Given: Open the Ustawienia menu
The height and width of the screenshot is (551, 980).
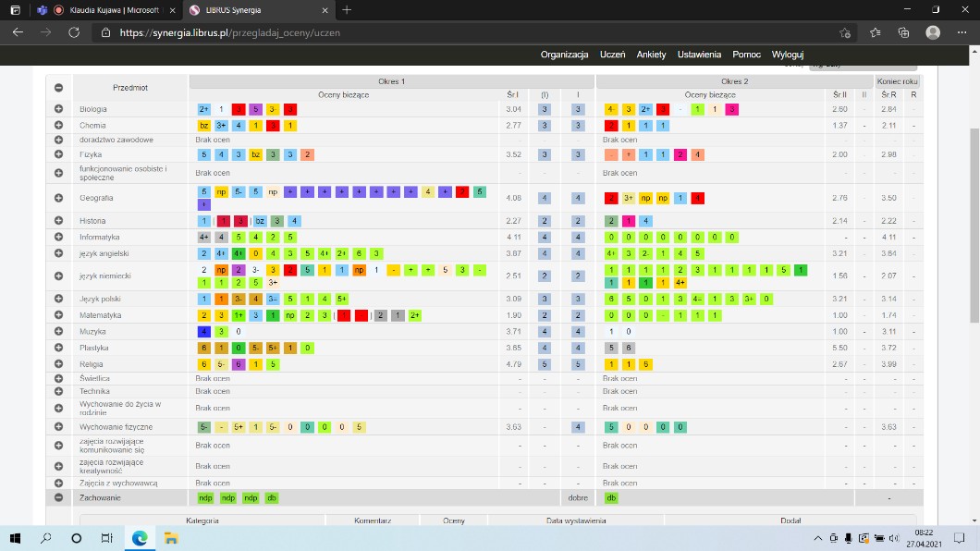Looking at the screenshot, I should tap(699, 55).
